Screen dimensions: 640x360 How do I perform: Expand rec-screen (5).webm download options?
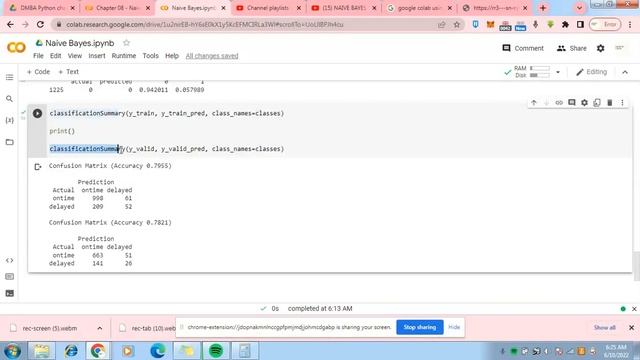(x=100, y=328)
